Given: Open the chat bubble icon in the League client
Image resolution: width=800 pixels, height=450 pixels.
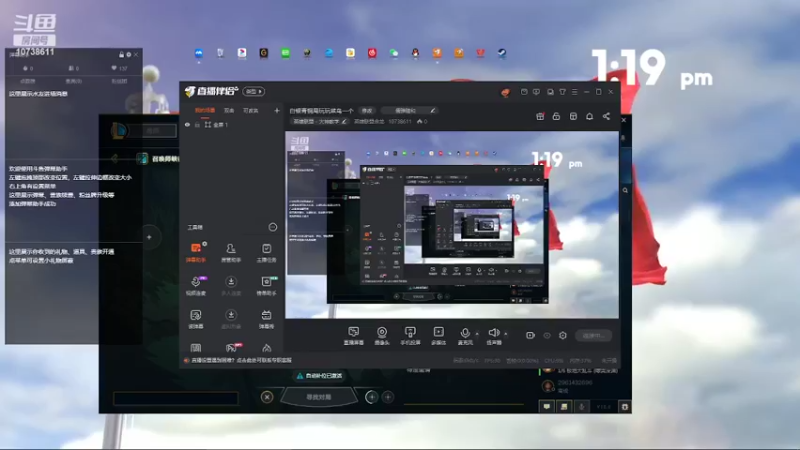Looking at the screenshot, I should coord(546,407).
